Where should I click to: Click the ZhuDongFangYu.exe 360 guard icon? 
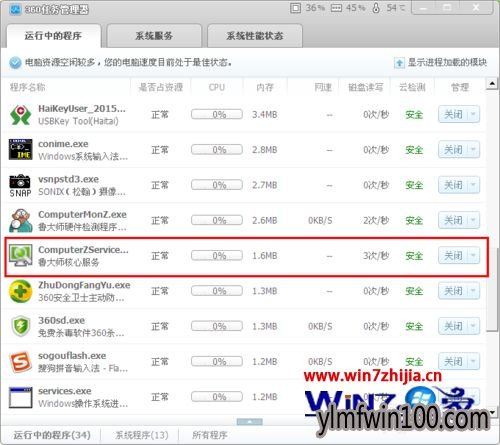pos(20,291)
